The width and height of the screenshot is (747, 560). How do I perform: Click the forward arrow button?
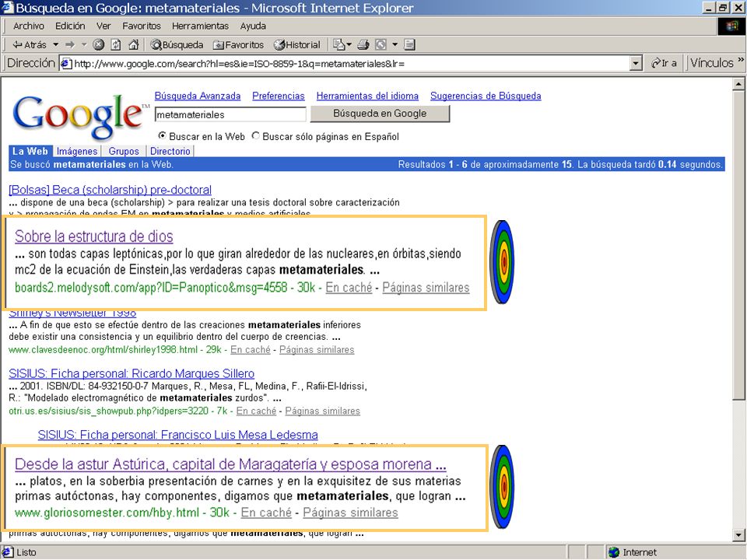pyautogui.click(x=70, y=45)
